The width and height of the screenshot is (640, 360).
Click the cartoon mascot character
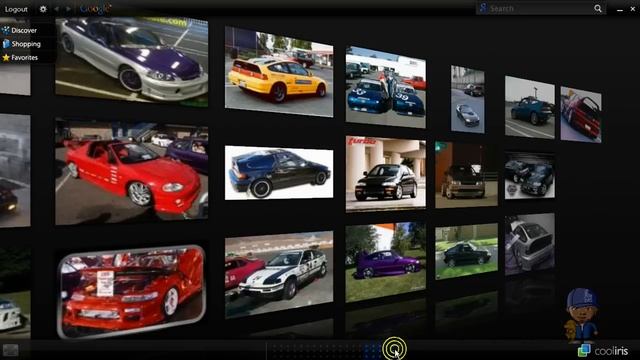[582, 314]
